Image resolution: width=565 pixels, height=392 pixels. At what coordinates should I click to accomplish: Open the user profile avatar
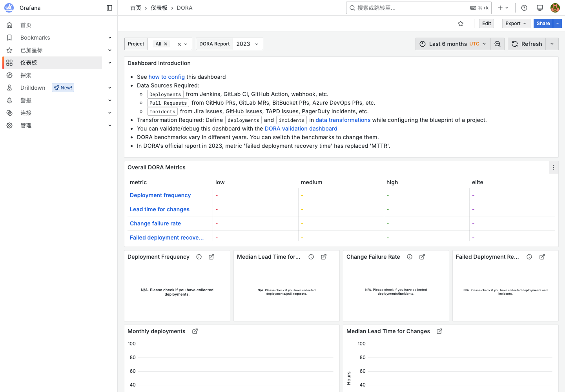(555, 8)
